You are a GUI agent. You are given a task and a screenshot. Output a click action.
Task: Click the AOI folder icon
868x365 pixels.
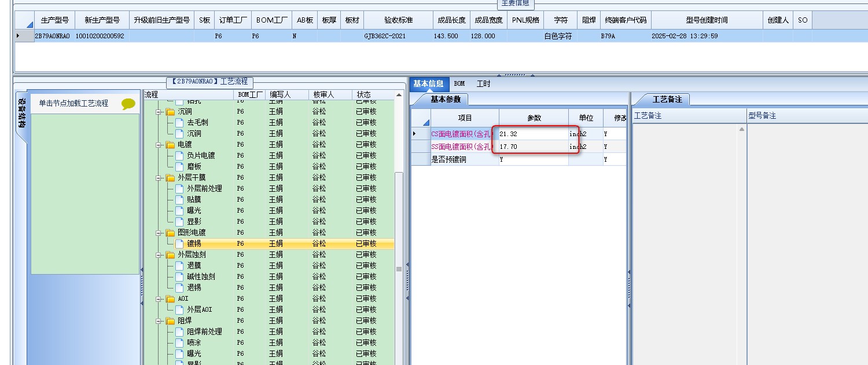point(170,299)
